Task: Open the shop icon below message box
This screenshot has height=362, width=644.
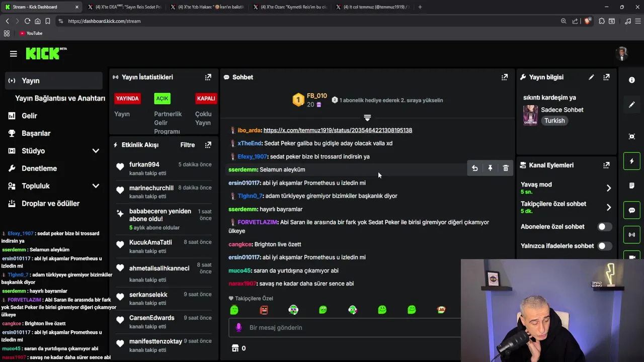Action: (x=235, y=348)
